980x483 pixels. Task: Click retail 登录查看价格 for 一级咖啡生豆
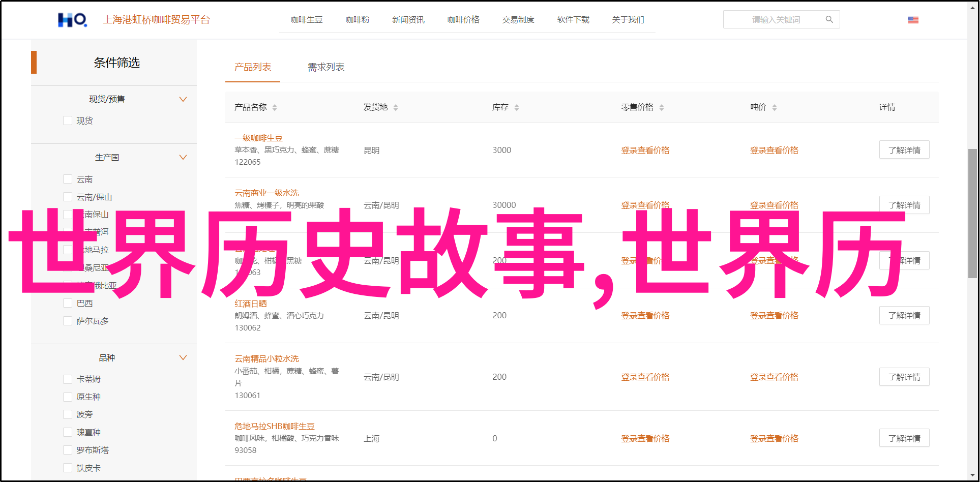pyautogui.click(x=645, y=150)
